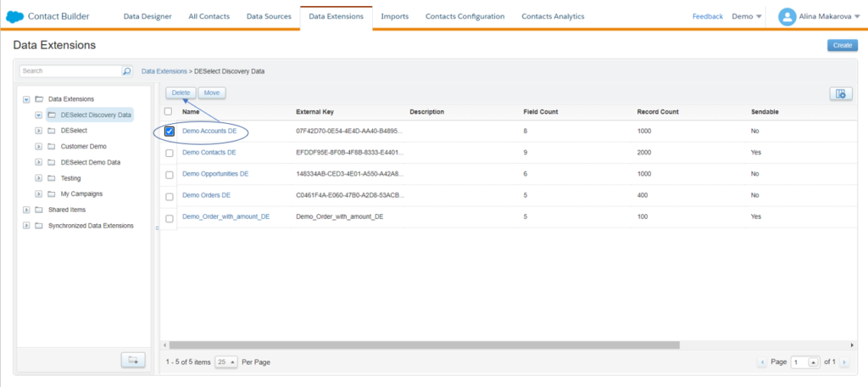Click the Salesforce cloud logo

pyautogui.click(x=17, y=16)
